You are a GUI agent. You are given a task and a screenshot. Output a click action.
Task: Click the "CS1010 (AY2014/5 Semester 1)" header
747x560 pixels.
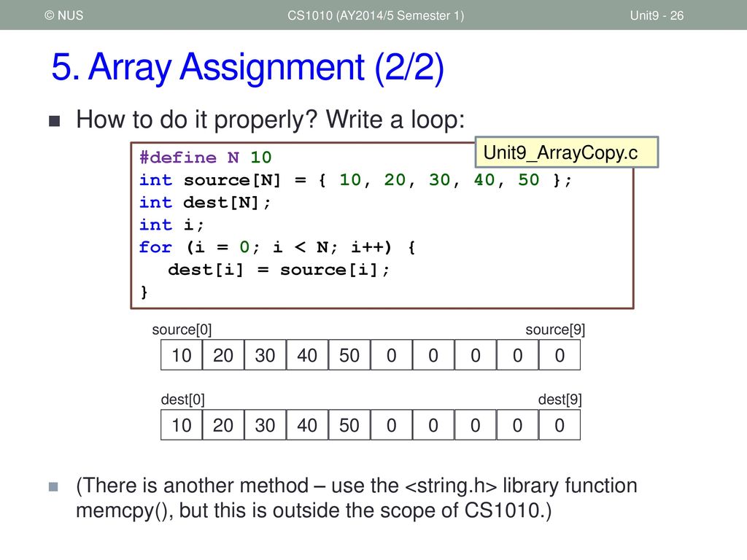point(376,15)
